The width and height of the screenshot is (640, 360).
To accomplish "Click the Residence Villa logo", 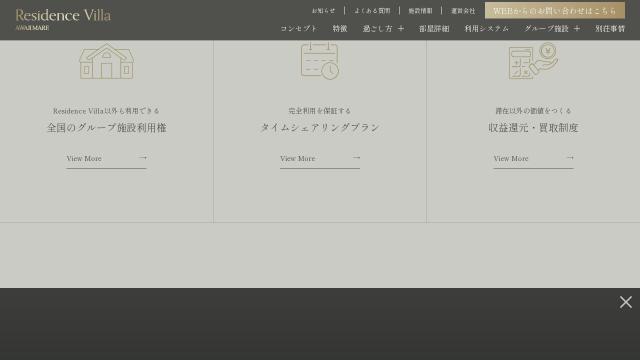I will 63,19.
